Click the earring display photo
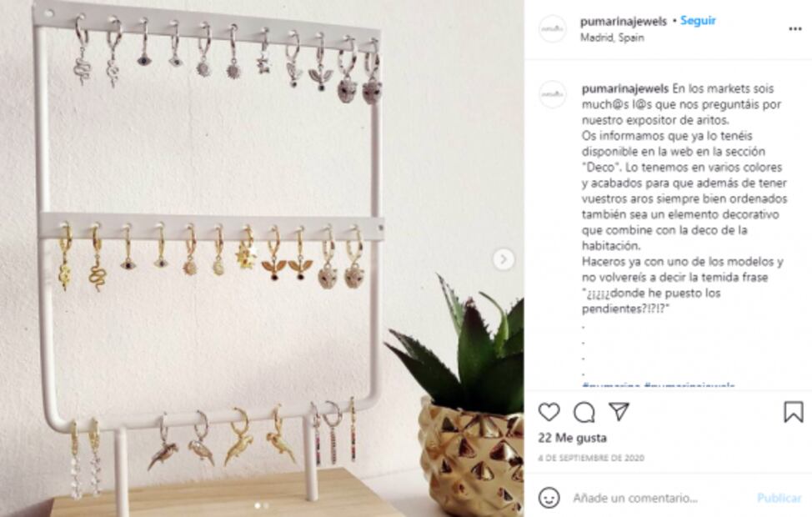812x517 pixels. click(262, 258)
